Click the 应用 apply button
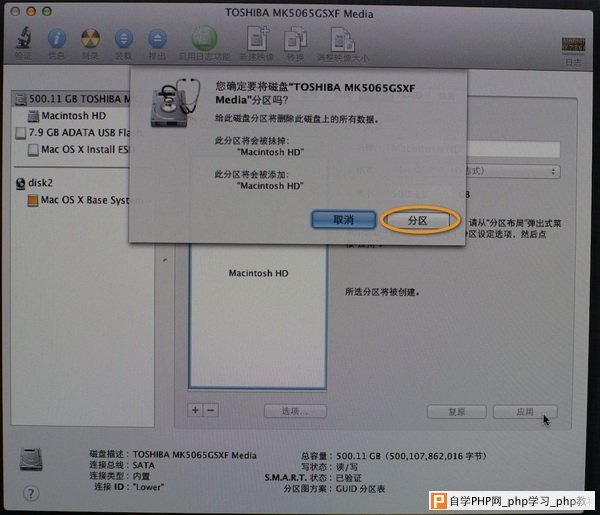Viewport: 600px width, 515px height. coord(525,412)
